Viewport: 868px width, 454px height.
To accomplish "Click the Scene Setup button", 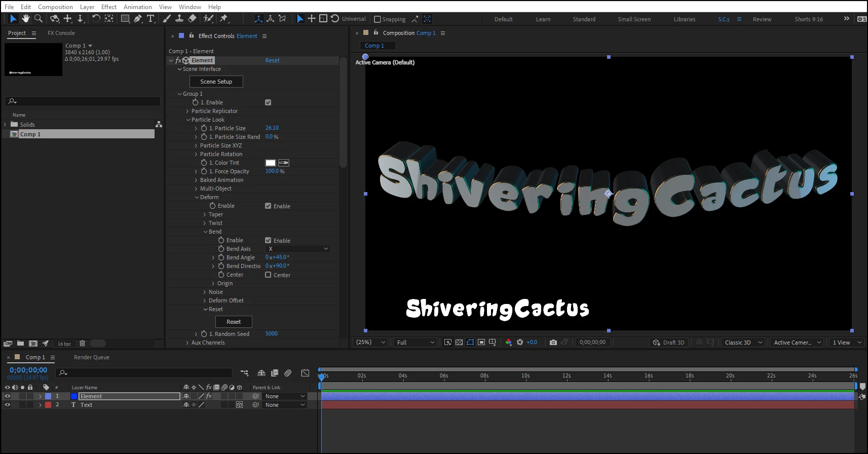I will tap(216, 82).
